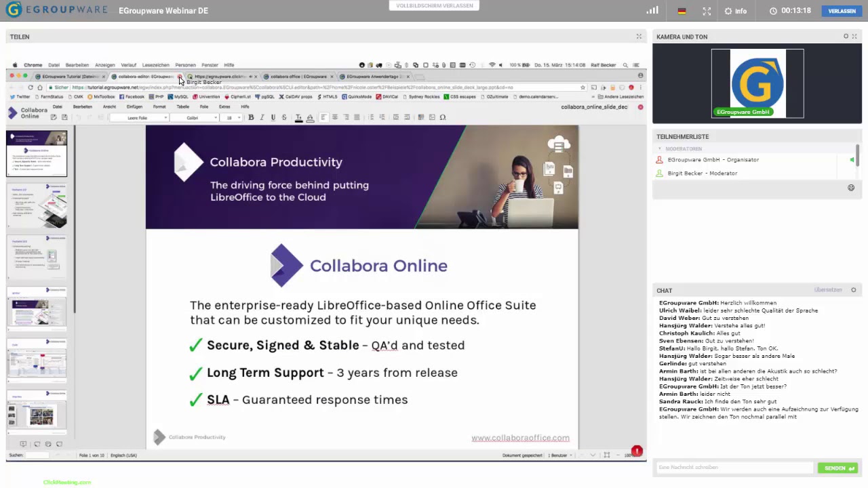
Task: Toggle Bold formatting
Action: point(251,117)
